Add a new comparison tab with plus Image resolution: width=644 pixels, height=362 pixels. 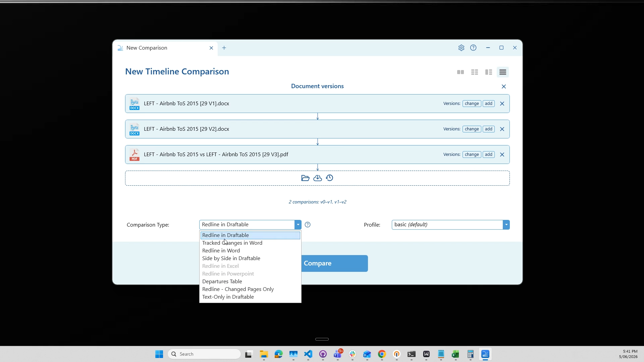point(224,48)
